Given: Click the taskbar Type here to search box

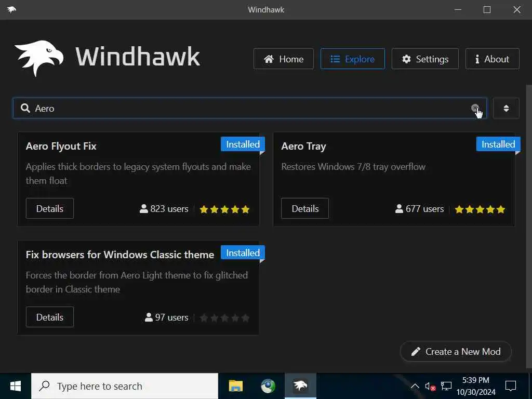Looking at the screenshot, I should (125, 386).
